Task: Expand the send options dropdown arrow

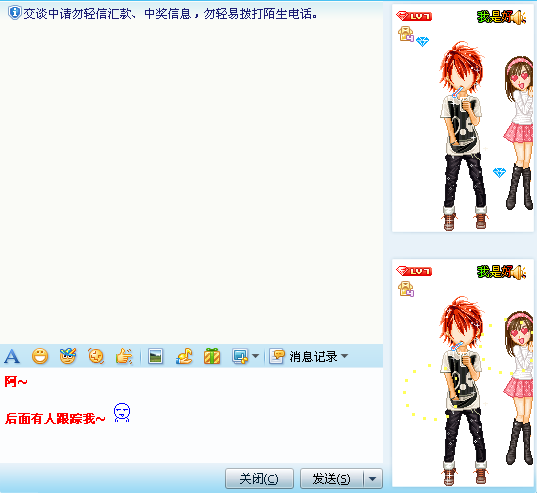Action: tap(373, 479)
